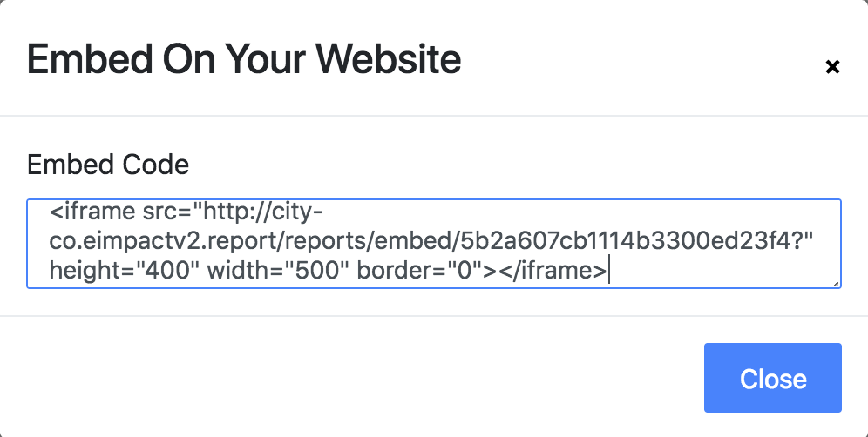
Task: Place cursor on height="400" attribute
Action: pyautogui.click(x=125, y=271)
